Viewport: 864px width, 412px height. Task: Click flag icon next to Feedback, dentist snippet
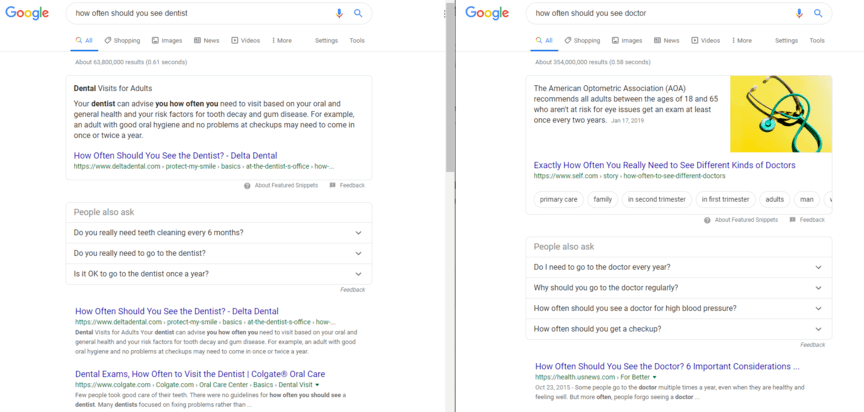(332, 186)
